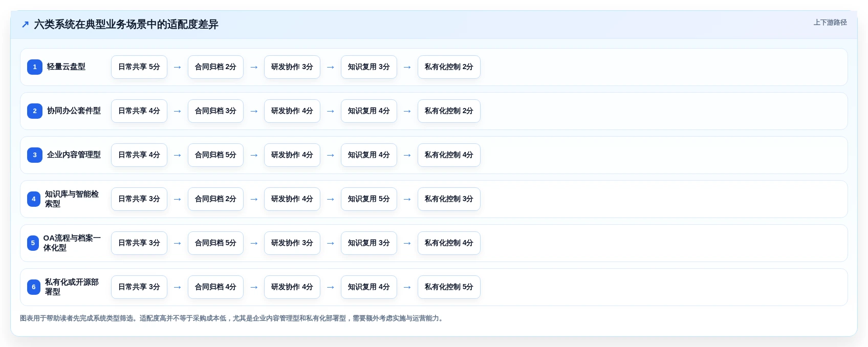This screenshot has width=868, height=347.
Task: Click 私有化控制 3分 in the 知识库与智能检索型 row
Action: pos(449,199)
